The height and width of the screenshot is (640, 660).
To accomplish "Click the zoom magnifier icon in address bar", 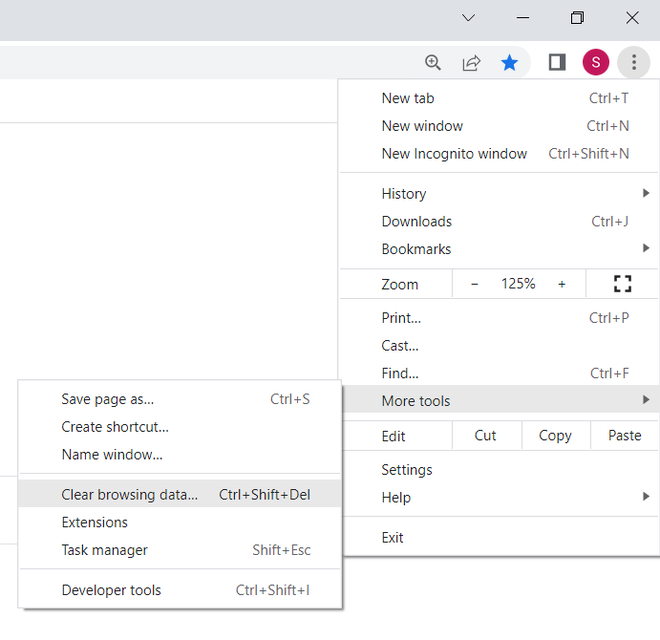I will pos(433,63).
